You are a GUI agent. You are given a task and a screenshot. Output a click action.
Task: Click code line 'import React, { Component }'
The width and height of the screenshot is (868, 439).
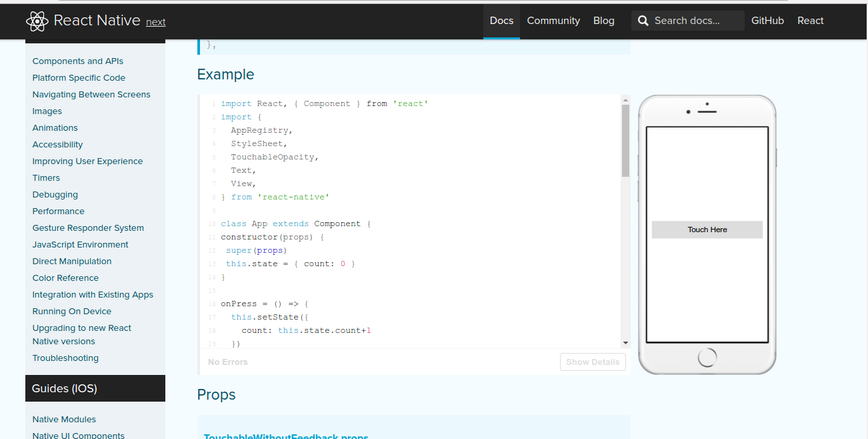point(325,104)
